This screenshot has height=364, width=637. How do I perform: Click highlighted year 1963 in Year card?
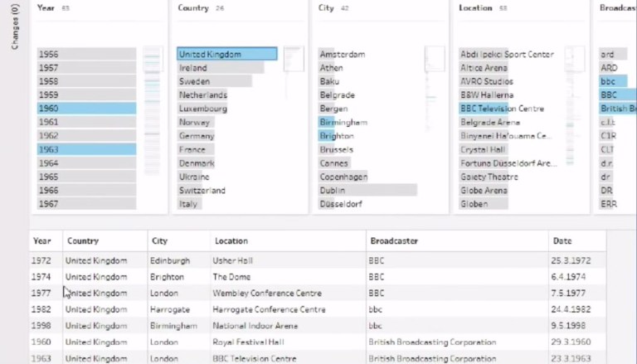pos(86,149)
